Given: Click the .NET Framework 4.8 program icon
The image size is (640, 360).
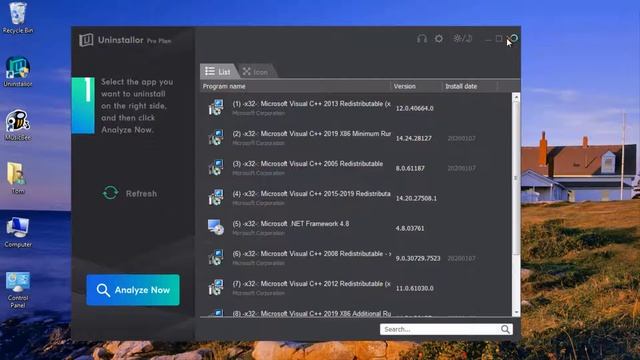Looking at the screenshot, I should click(x=216, y=227).
